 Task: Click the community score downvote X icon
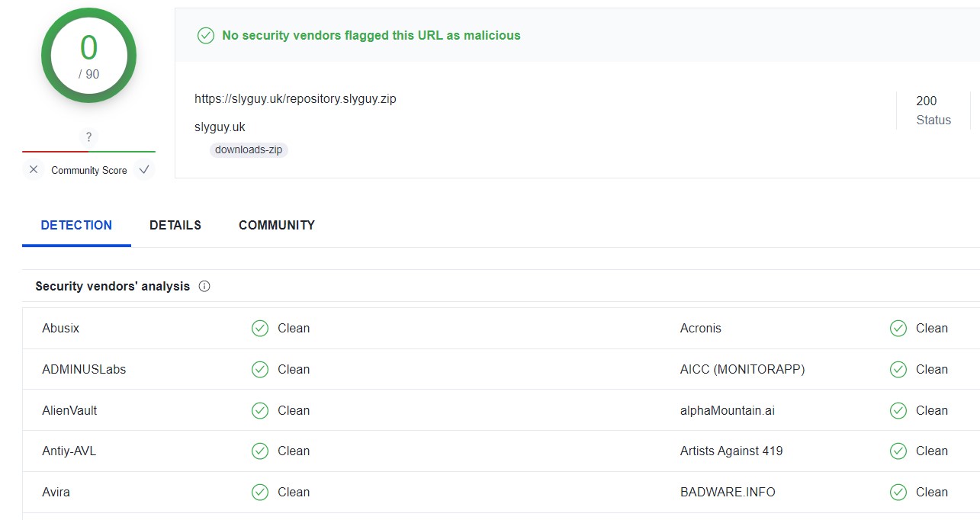click(x=34, y=170)
